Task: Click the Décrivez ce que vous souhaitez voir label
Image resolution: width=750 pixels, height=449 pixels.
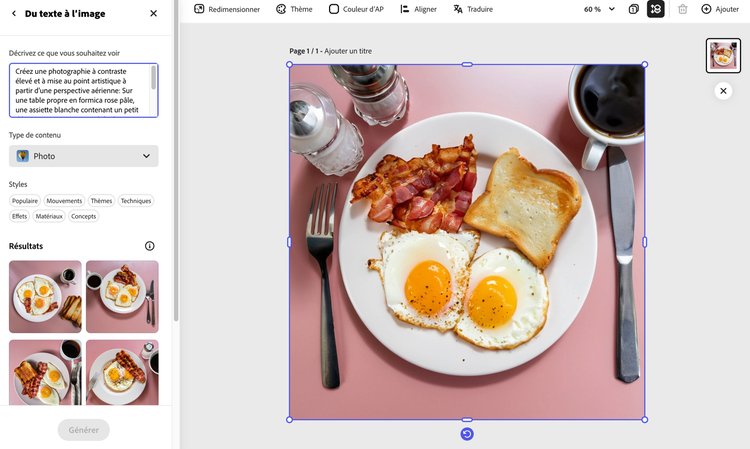Action: [x=64, y=53]
